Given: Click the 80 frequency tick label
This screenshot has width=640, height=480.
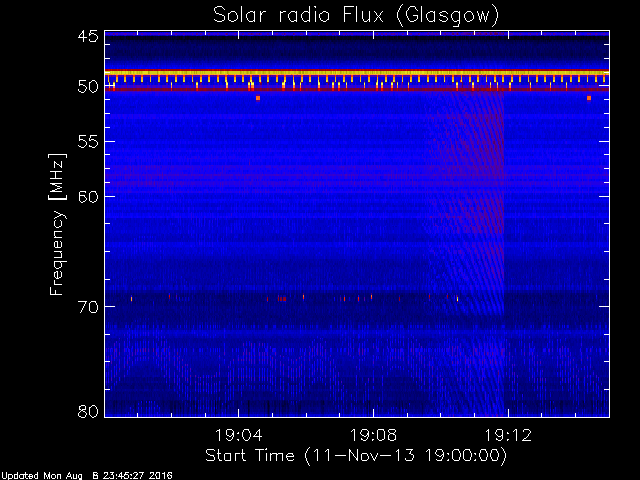Looking at the screenshot, I should click(88, 411).
